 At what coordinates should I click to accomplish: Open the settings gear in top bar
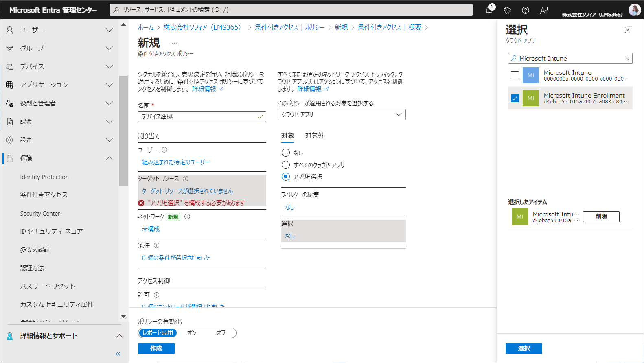(507, 10)
